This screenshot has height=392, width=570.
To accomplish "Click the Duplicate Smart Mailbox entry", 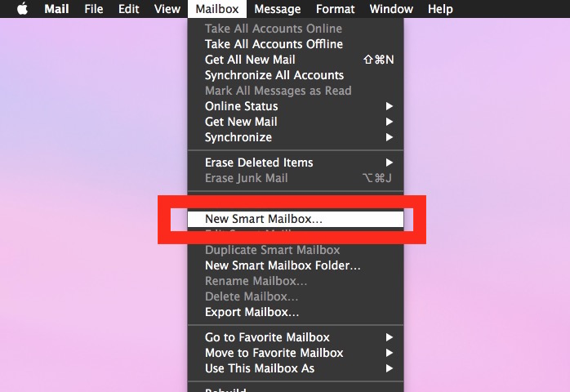I will [x=296, y=250].
